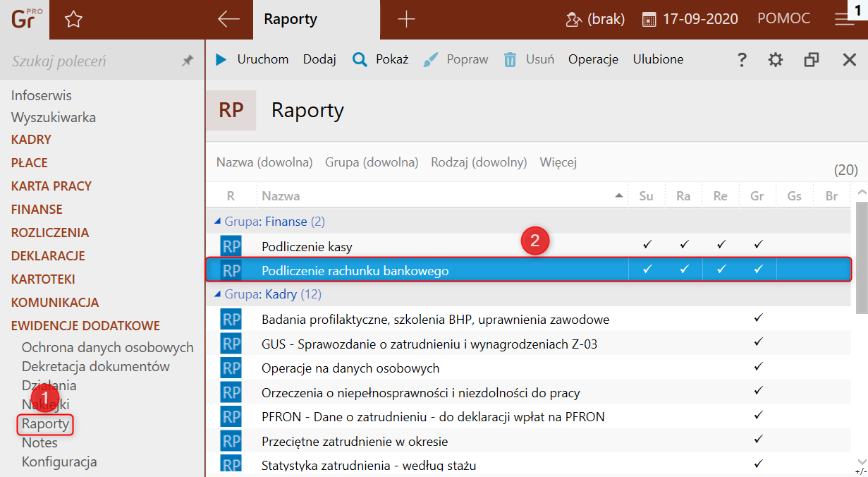Open POMOC in the top bar
The width and height of the screenshot is (868, 477).
coord(783,20)
